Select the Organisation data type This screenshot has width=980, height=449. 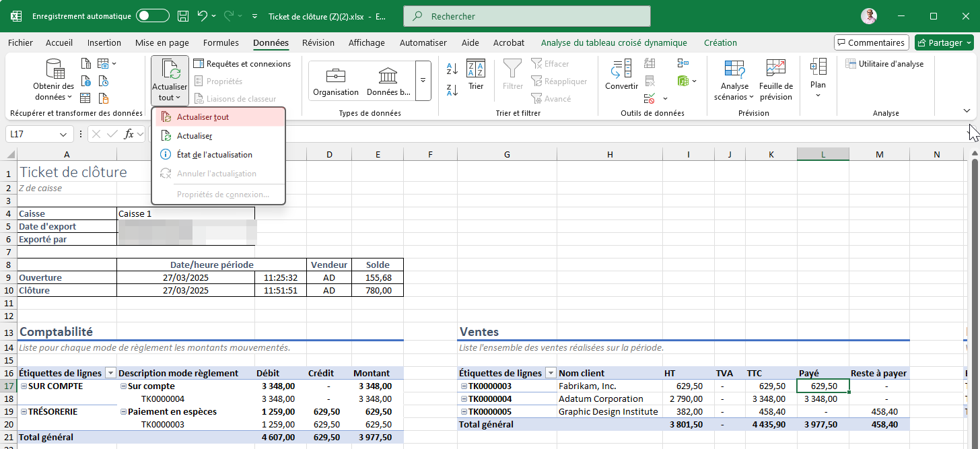335,81
